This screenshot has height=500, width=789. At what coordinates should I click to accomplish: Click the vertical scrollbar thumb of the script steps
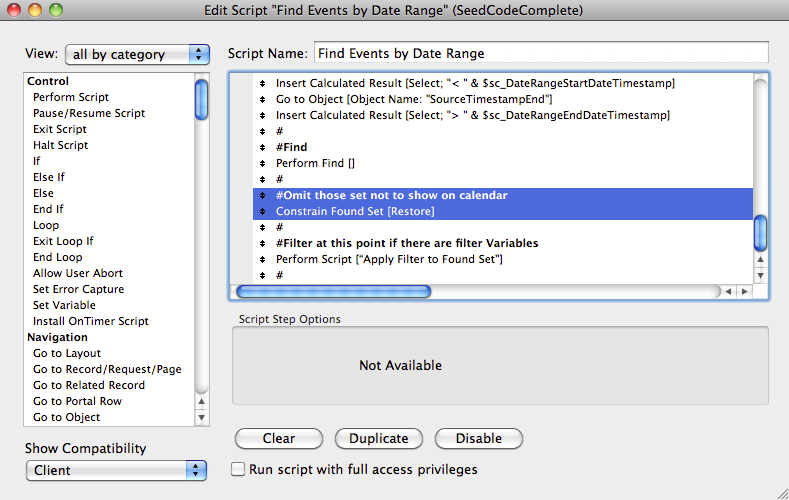[x=760, y=232]
